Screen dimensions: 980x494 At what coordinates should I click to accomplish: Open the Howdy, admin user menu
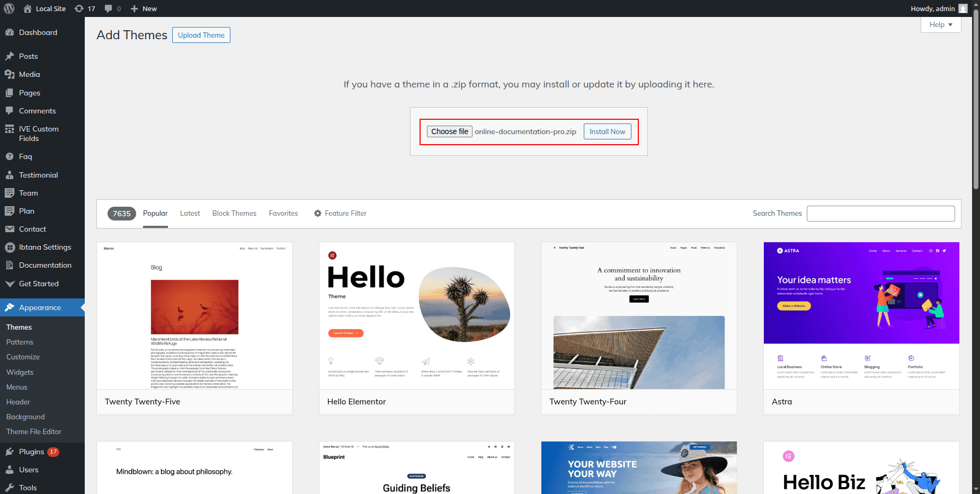(939, 8)
